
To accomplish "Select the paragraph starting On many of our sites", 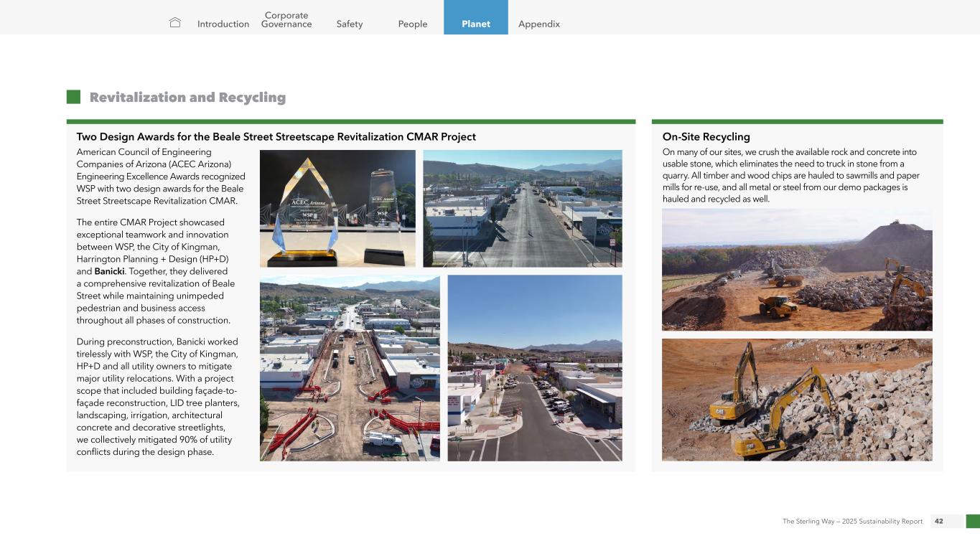I will (x=792, y=176).
